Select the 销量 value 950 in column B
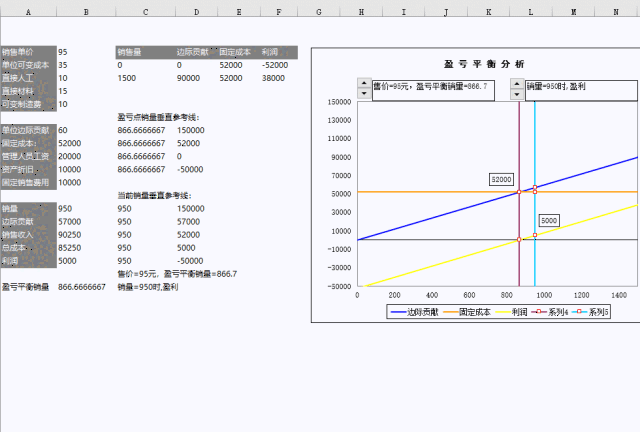The height and width of the screenshot is (432, 640). point(65,209)
